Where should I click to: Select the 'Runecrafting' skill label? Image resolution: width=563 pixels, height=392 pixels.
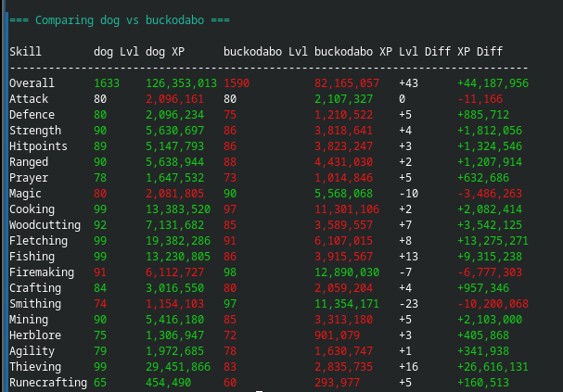48,383
